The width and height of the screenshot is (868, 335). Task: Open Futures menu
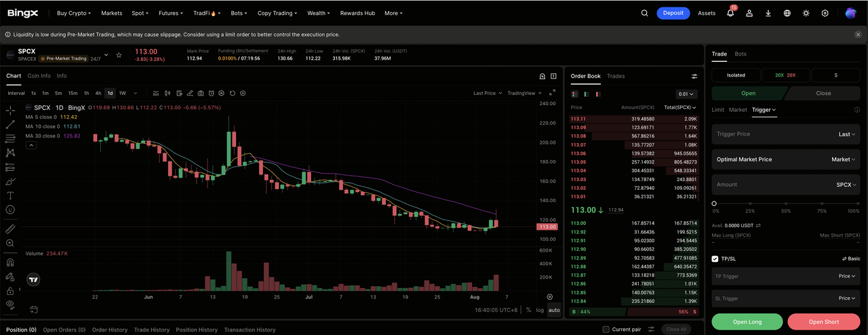coord(171,13)
